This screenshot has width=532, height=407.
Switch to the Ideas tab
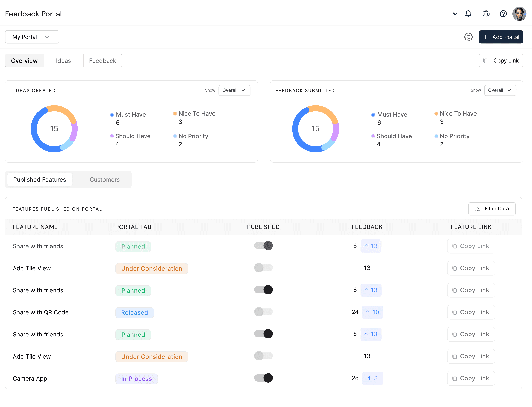coord(63,61)
